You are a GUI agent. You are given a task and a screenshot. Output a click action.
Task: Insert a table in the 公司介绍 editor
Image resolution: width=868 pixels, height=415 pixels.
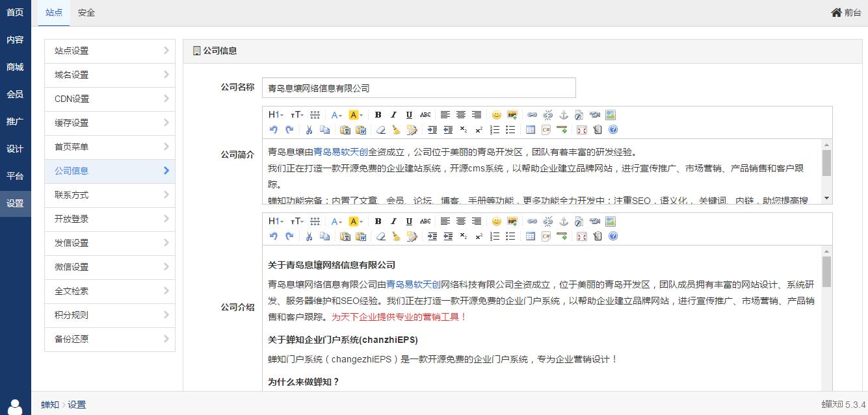pos(531,236)
